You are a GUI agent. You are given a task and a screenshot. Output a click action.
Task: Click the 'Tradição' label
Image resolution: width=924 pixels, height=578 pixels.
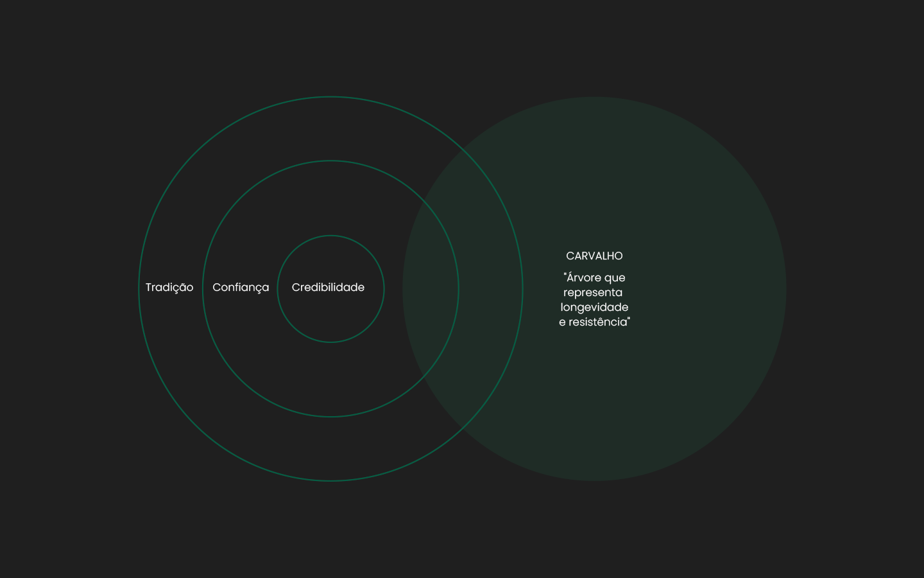pos(169,288)
